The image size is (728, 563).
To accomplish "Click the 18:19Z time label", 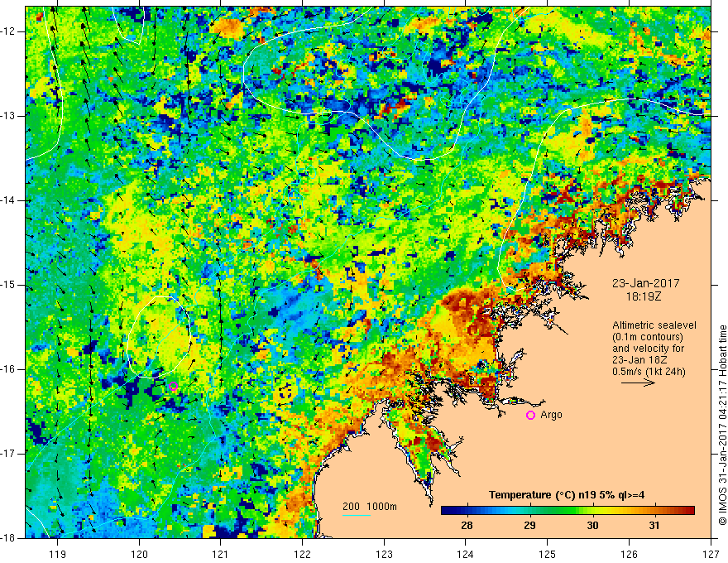I will [643, 296].
